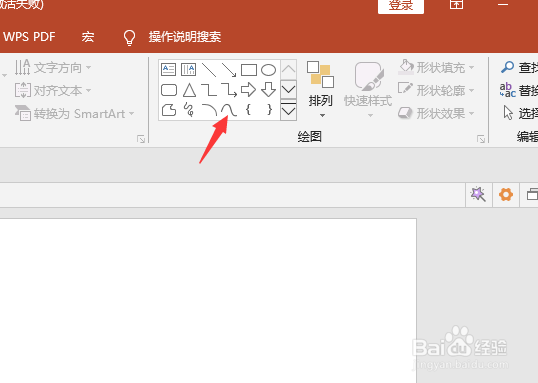Open the ribbon display options icon
The height and width of the screenshot is (383, 538).
point(456,4)
